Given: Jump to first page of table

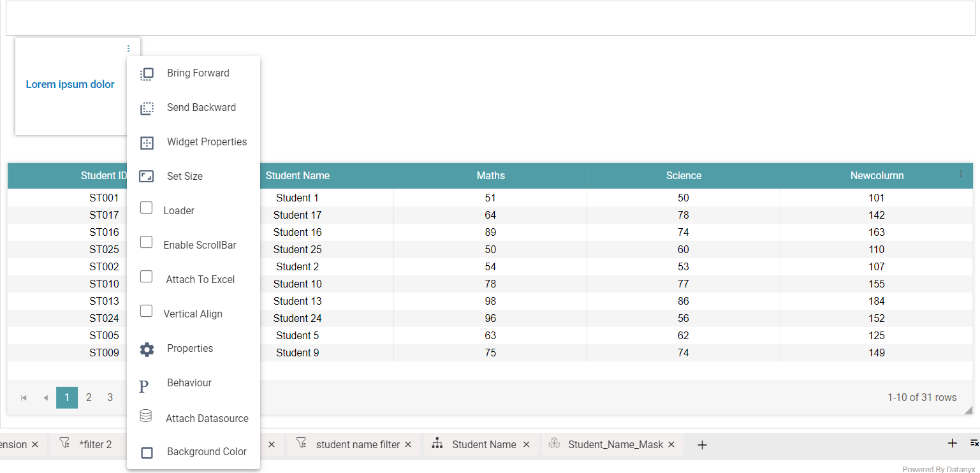Looking at the screenshot, I should (24, 398).
